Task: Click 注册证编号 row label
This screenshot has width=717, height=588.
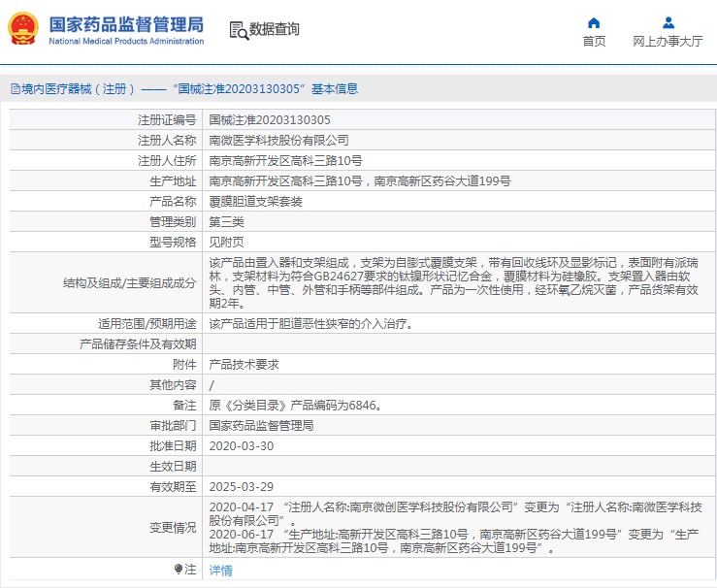Action: click(167, 120)
